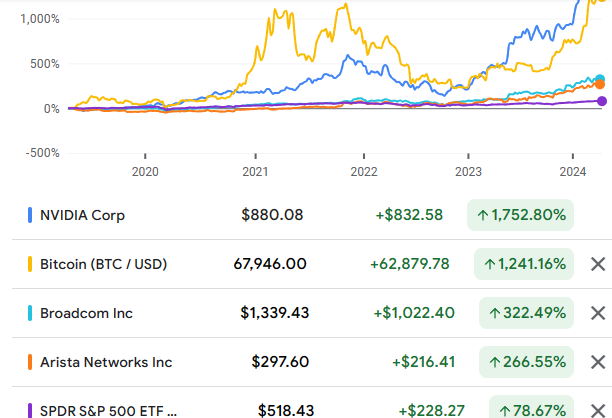The image size is (612, 418).
Task: Open the SPDR S&P 500 ETF entry
Action: [x=109, y=411]
